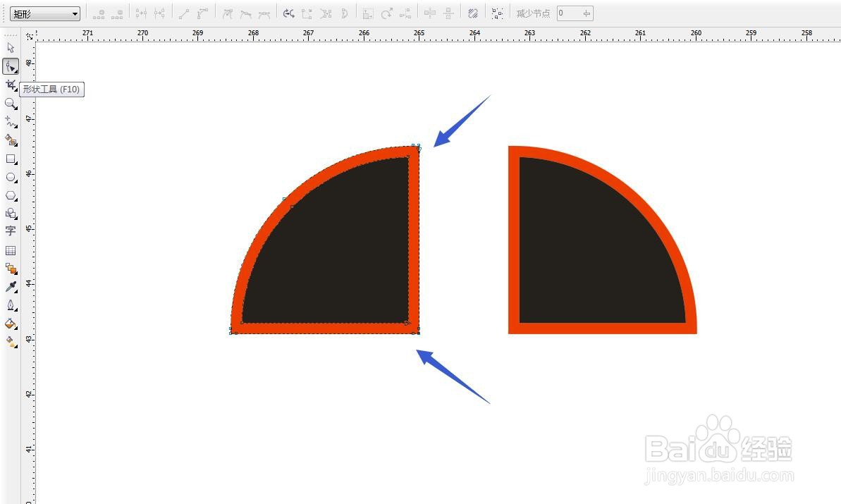Click the ruler origin corner icon
Screen dimensions: 841x504
tap(29, 35)
